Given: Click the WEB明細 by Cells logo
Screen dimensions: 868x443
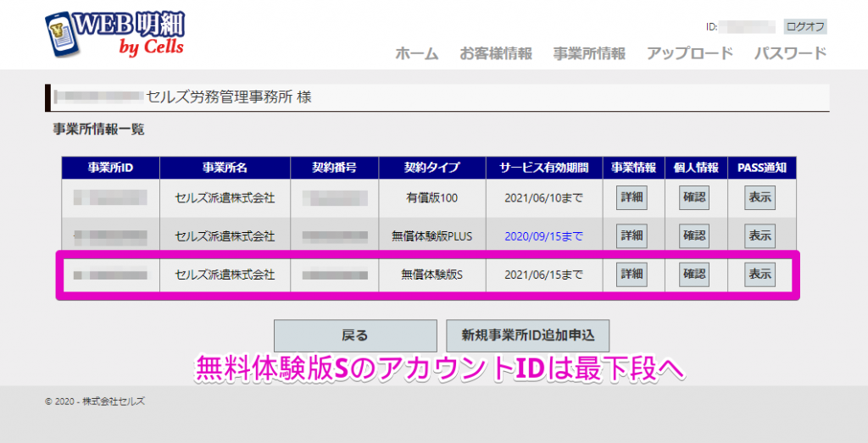Looking at the screenshot, I should coord(114,33).
